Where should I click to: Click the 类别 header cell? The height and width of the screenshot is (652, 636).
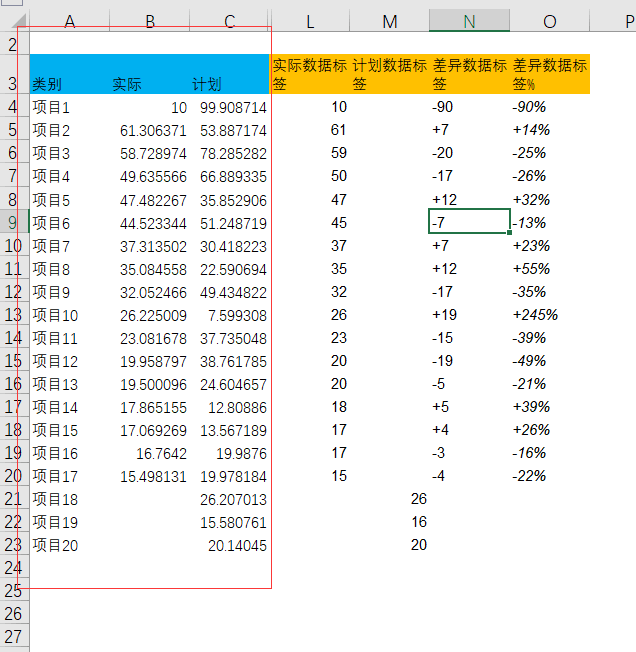pos(69,74)
